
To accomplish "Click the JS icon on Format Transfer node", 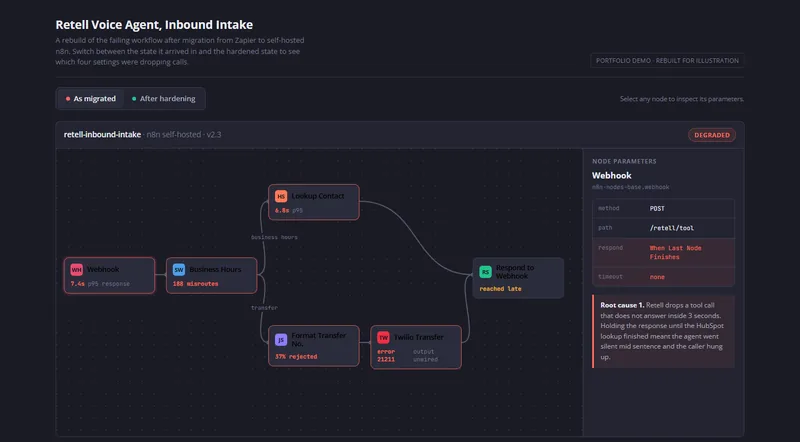I will (x=281, y=339).
